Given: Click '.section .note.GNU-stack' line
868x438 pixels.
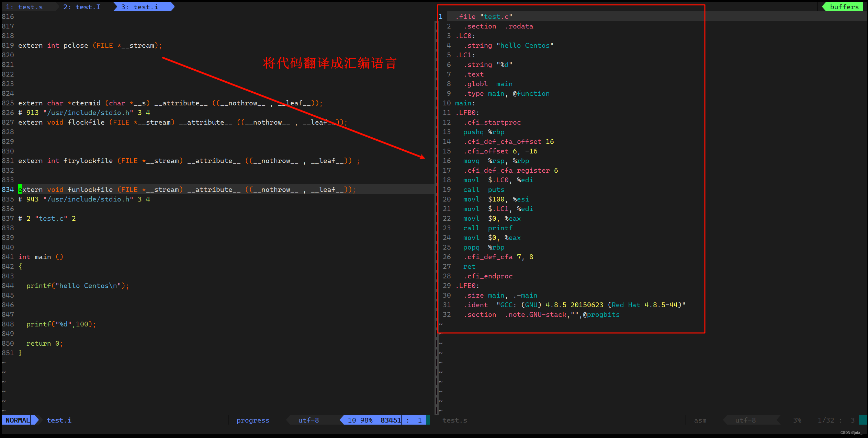Looking at the screenshot, I should pos(542,315).
